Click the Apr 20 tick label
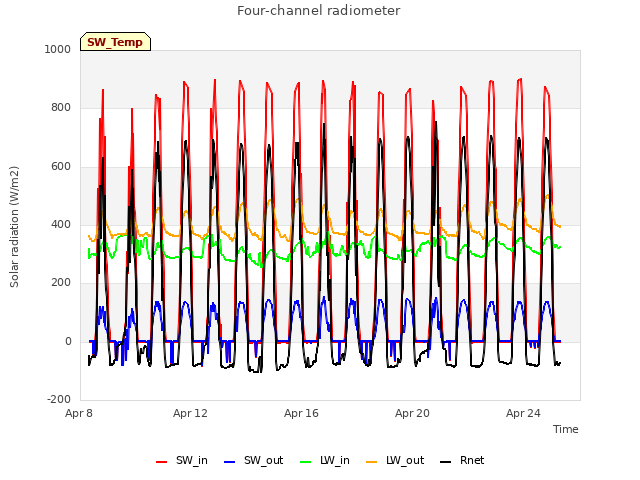This screenshot has height=480, width=640. [x=412, y=413]
